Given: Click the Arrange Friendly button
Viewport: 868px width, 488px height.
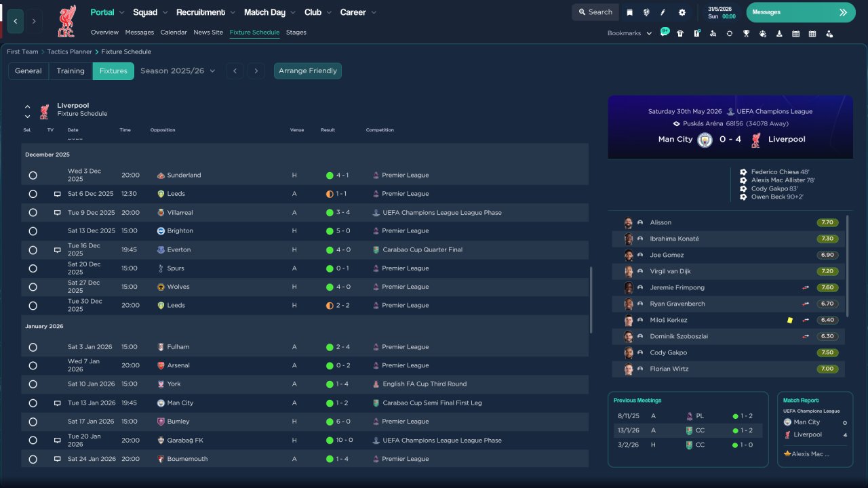Looking at the screenshot, I should (x=308, y=71).
